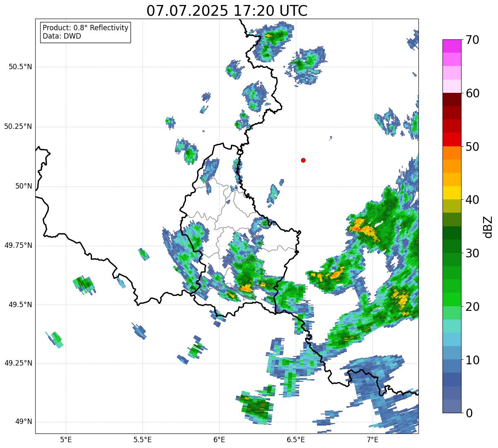
Task: Click the title '07.07.2025 17:20 UTC'
Action: click(227, 11)
